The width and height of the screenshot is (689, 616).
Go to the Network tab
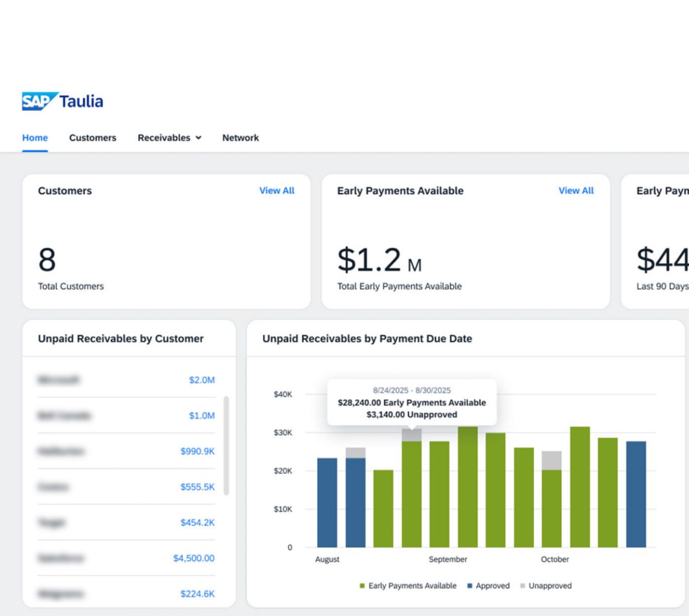coord(240,138)
